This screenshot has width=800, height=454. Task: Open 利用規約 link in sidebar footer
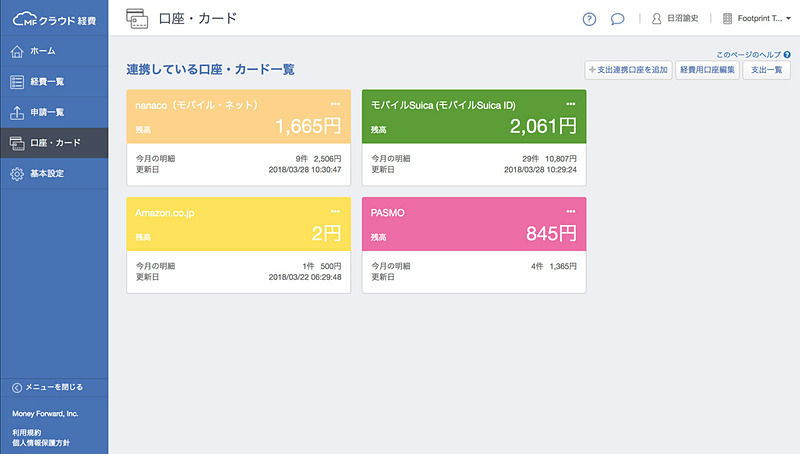click(x=27, y=433)
